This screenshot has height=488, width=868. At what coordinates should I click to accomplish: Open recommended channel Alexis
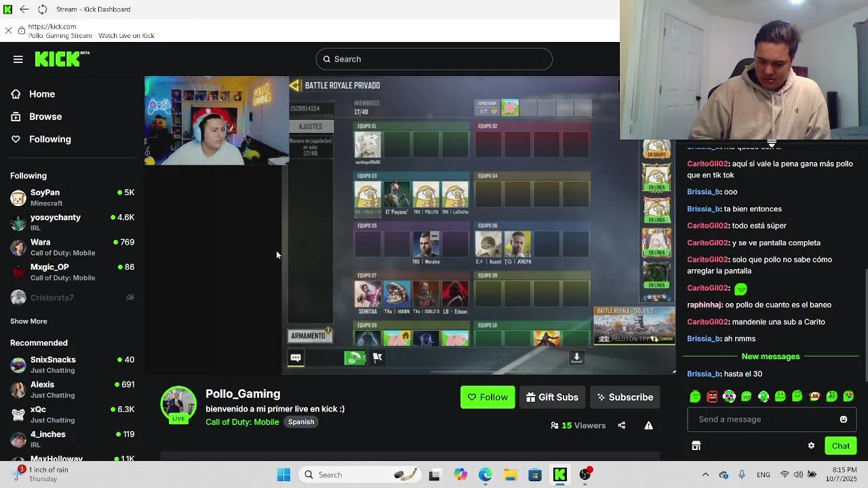click(x=73, y=390)
